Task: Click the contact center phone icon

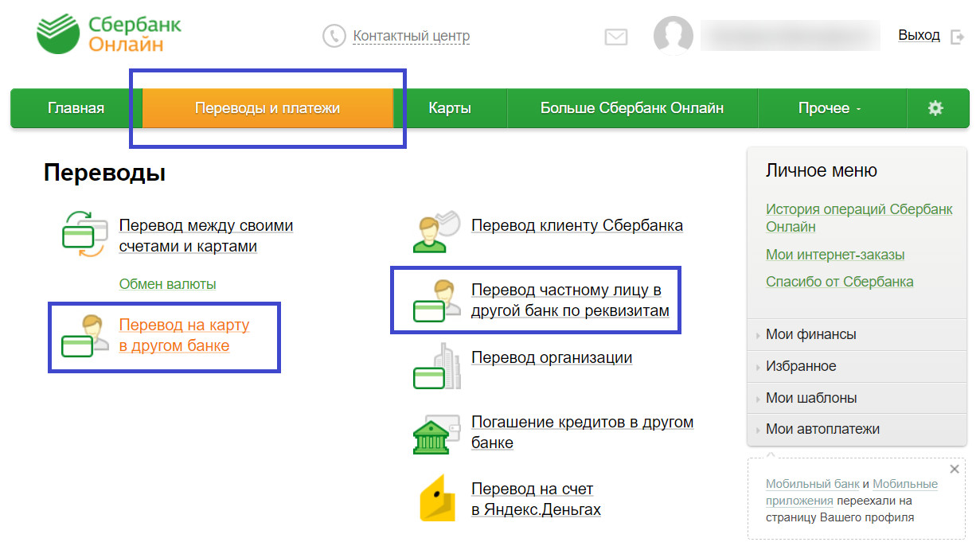Action: pyautogui.click(x=334, y=36)
